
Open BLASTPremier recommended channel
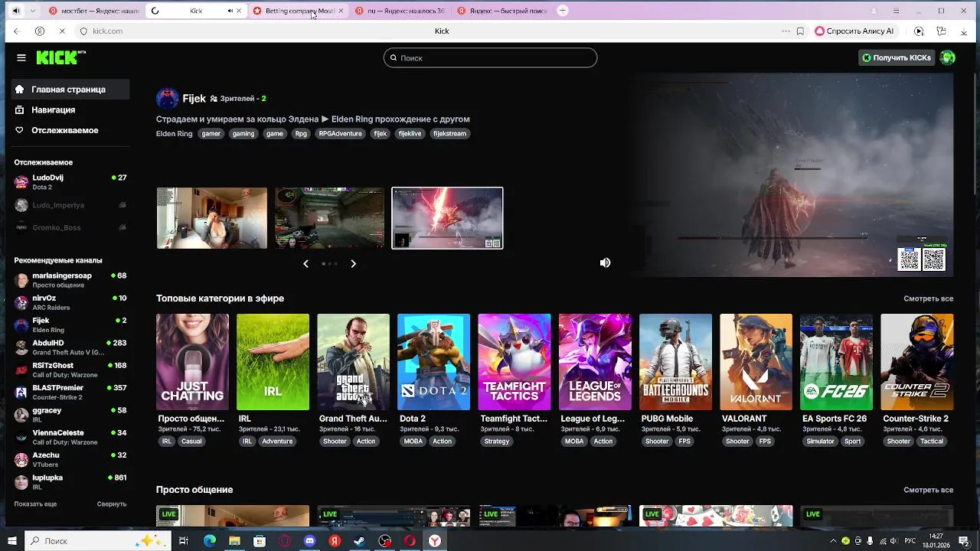[x=70, y=392]
